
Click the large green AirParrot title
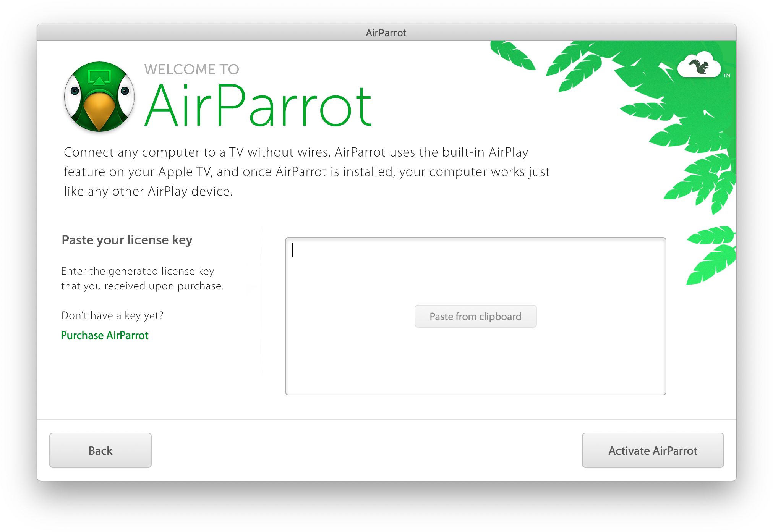pos(258,105)
